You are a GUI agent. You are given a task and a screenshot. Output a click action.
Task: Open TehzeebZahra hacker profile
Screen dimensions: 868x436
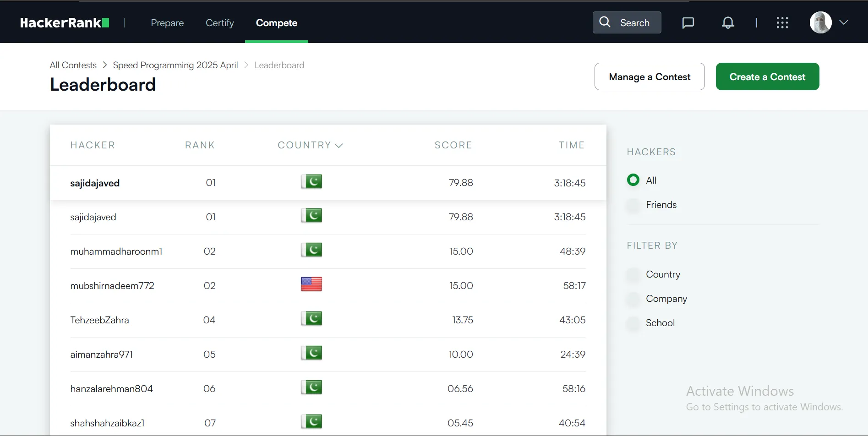coord(99,320)
